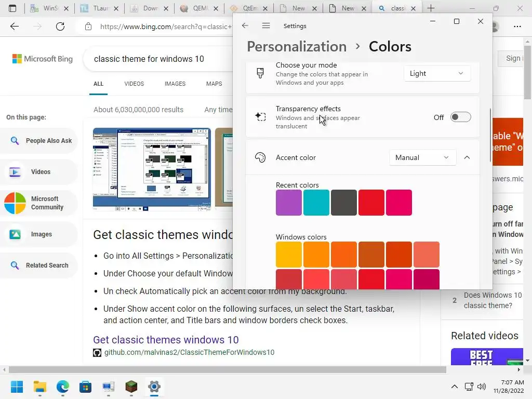Pick yellow gold Windows color swatch
Screen dimensions: 532x399
pyautogui.click(x=289, y=255)
